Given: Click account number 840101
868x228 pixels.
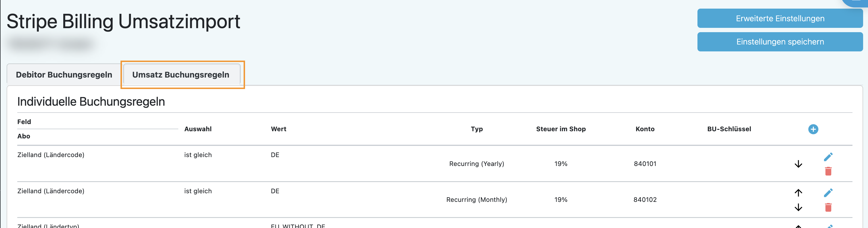Looking at the screenshot, I should [645, 164].
